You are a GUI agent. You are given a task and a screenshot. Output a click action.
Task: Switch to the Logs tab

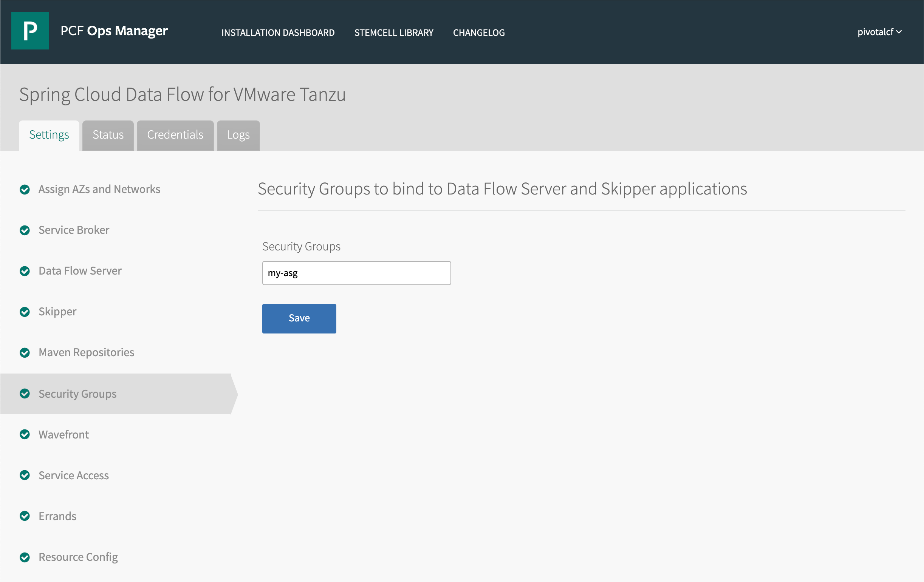pos(238,135)
